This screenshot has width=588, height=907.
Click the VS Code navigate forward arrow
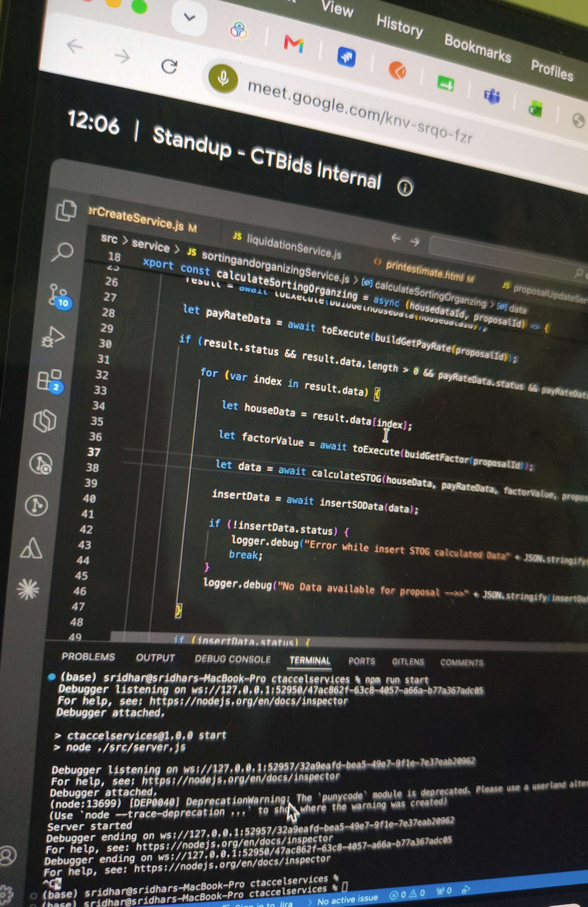pyautogui.click(x=415, y=242)
